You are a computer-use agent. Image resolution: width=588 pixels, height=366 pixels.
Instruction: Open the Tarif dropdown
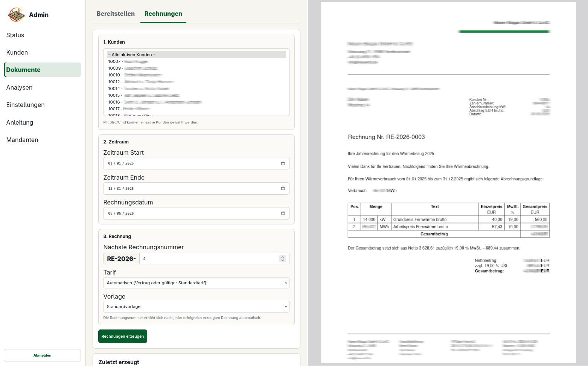(197, 283)
